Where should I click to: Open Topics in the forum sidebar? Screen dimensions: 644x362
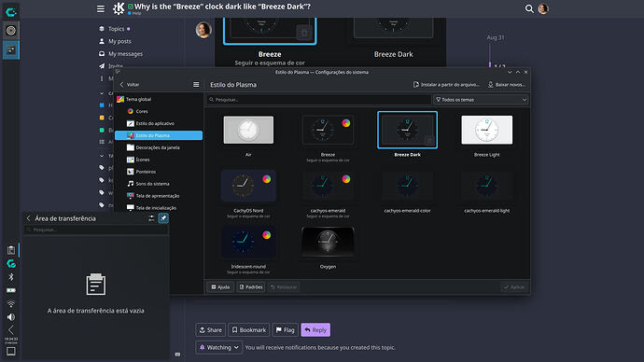click(116, 29)
